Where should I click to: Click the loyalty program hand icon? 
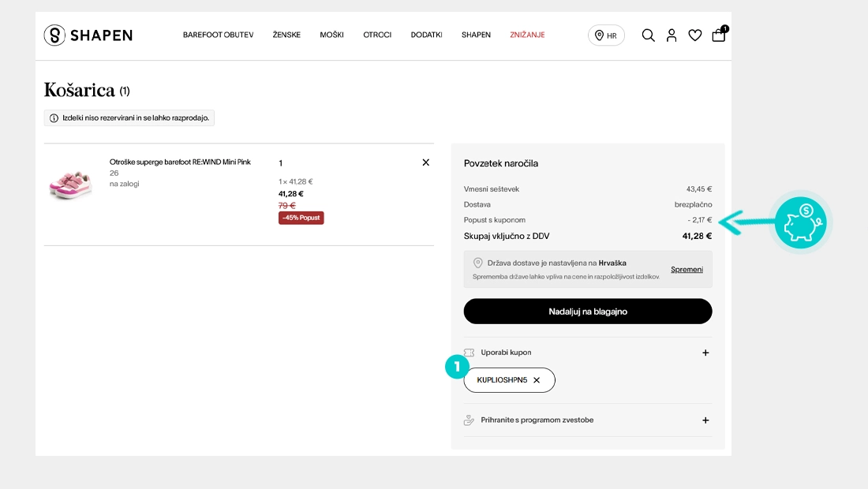pos(469,420)
